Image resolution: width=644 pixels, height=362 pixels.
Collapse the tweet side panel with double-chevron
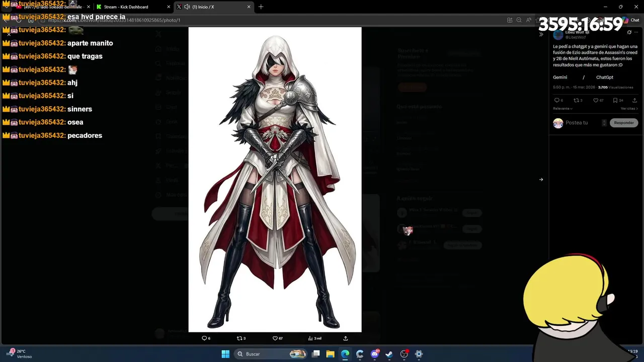[x=541, y=35]
